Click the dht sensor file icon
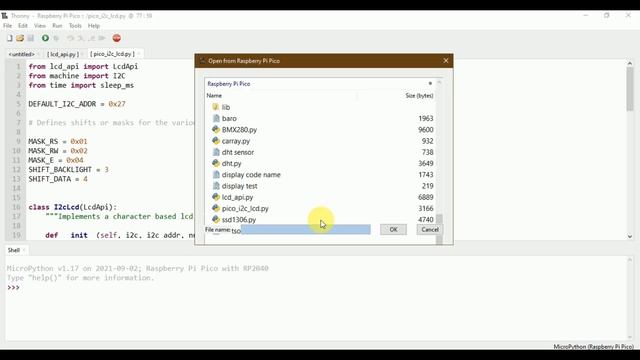The height and width of the screenshot is (360, 640). point(216,152)
